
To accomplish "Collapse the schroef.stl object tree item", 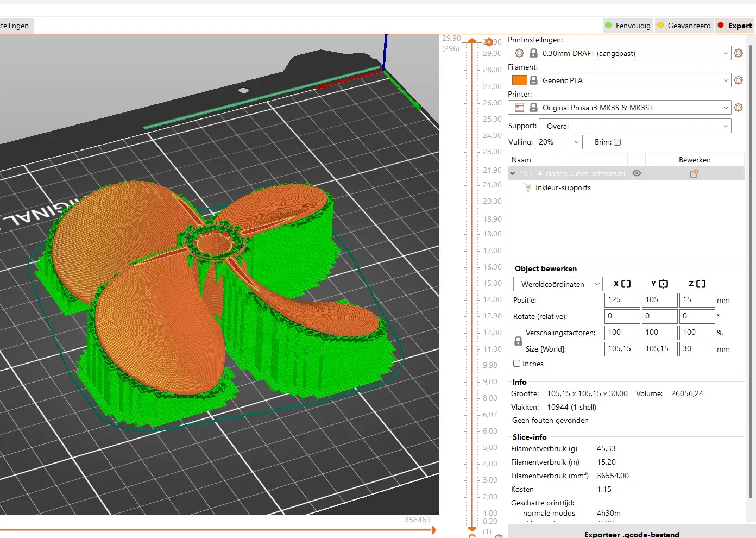I will (513, 174).
